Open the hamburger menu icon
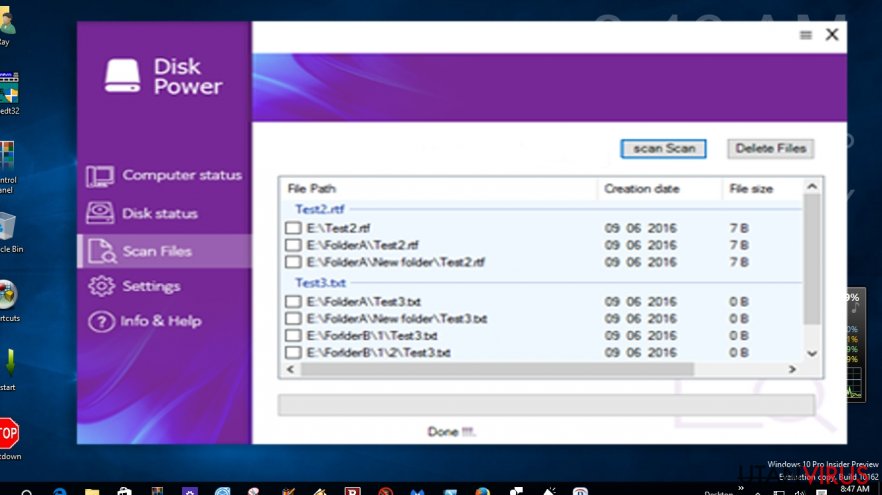Screen dimensions: 882x495 pos(805,35)
